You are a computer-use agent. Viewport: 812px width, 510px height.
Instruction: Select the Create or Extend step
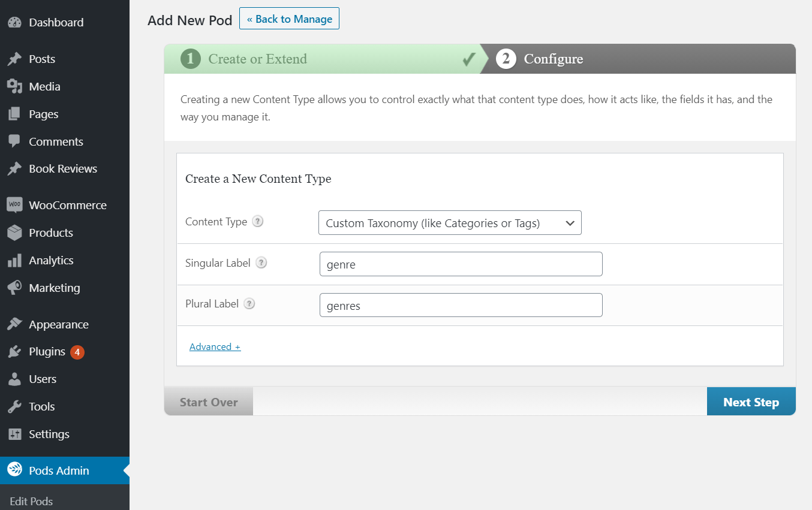coord(324,59)
